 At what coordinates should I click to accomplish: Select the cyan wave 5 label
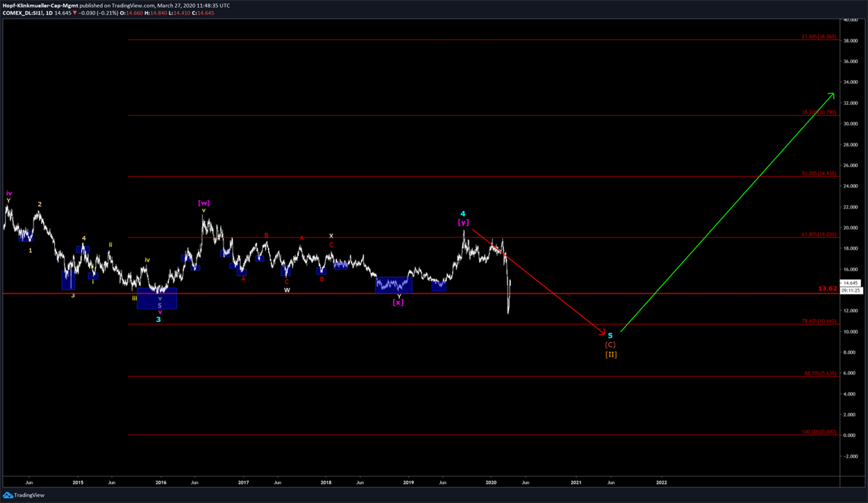(x=610, y=335)
